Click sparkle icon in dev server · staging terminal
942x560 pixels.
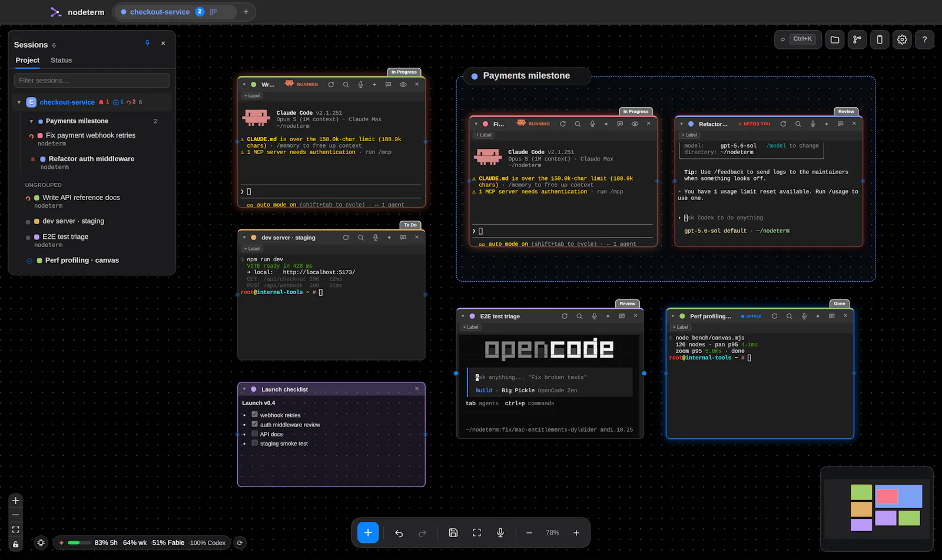[x=389, y=238]
